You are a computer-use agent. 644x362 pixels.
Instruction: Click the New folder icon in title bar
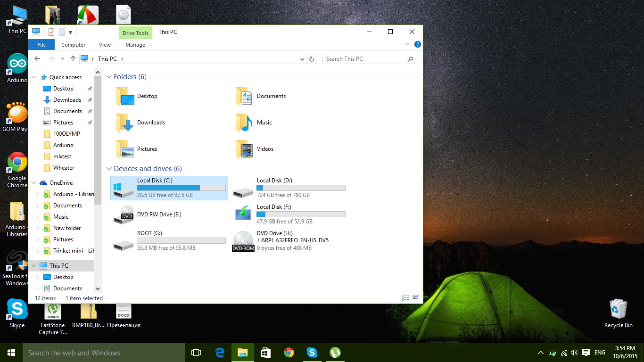point(61,32)
